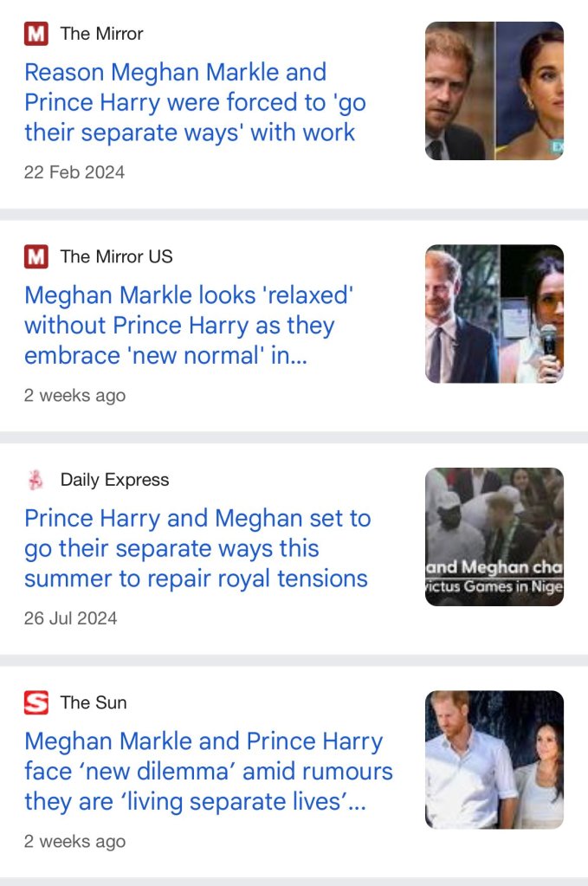Screen dimensions: 588x886
Task: Click The Sun red S logo icon
Action: tap(36, 702)
